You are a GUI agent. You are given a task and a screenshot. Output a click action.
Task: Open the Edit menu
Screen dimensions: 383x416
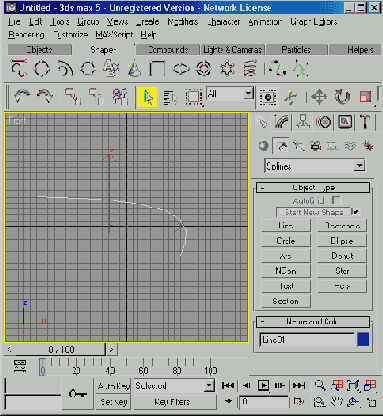point(35,22)
